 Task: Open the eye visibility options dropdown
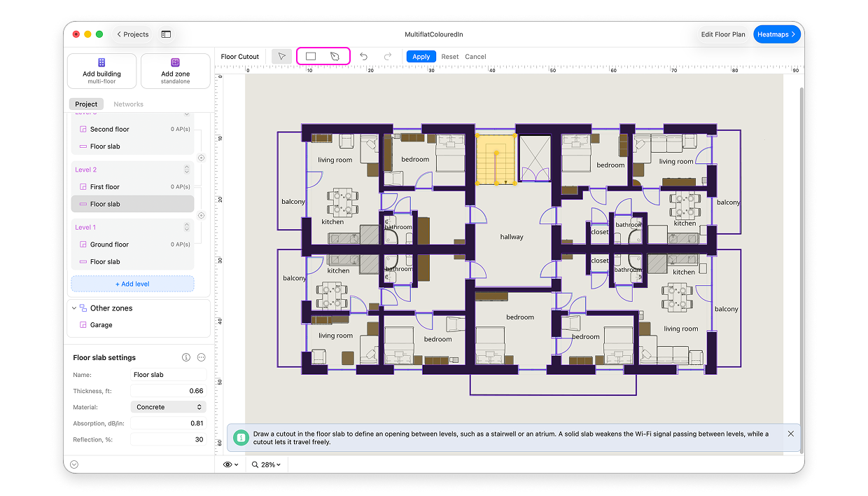230,464
